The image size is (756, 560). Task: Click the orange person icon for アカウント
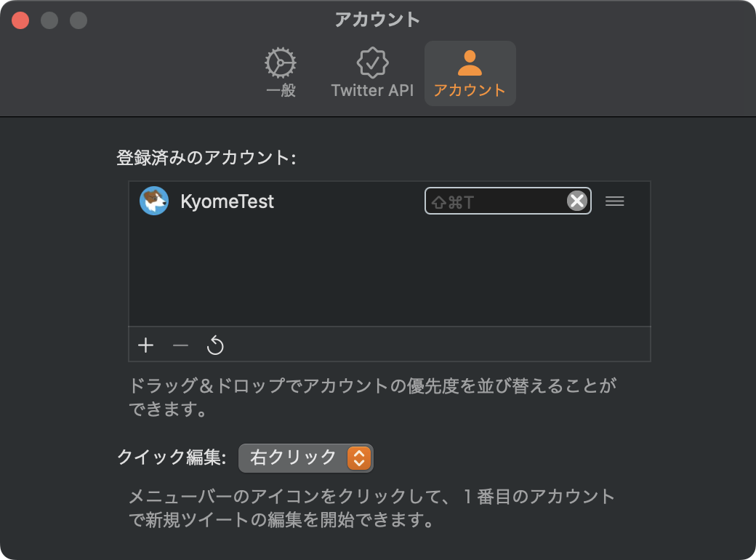click(x=470, y=63)
